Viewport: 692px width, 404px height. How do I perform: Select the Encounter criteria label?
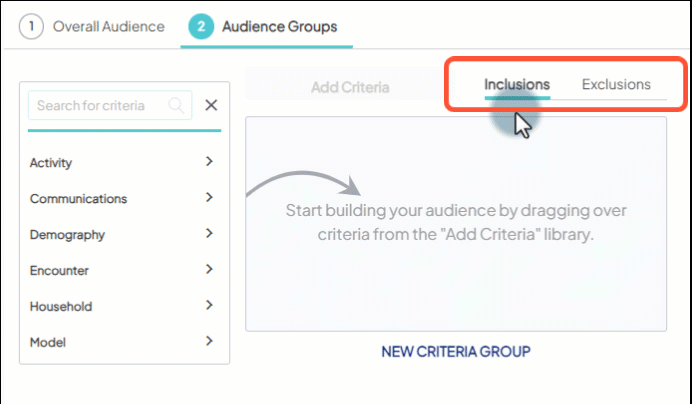pyautogui.click(x=59, y=270)
